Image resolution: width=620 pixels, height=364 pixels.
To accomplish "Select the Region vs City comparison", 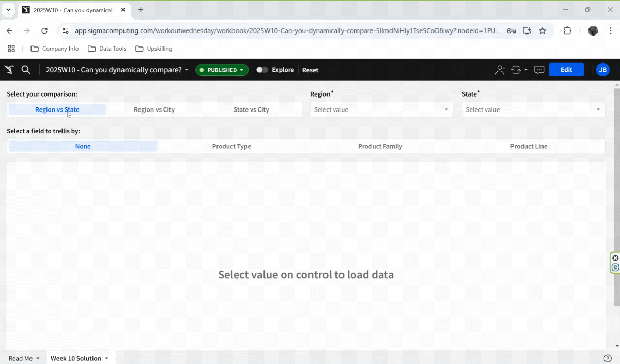I will tap(154, 109).
